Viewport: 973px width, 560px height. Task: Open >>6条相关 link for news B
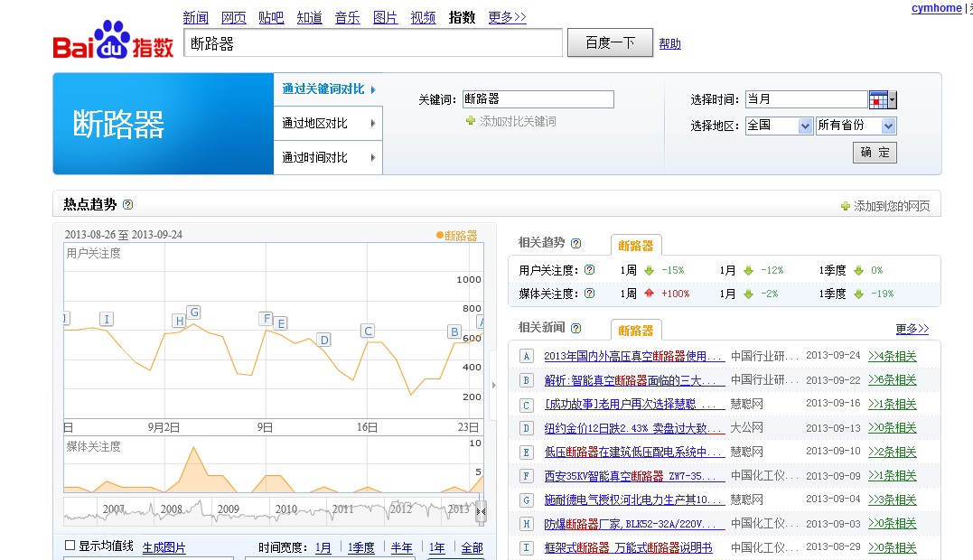892,380
